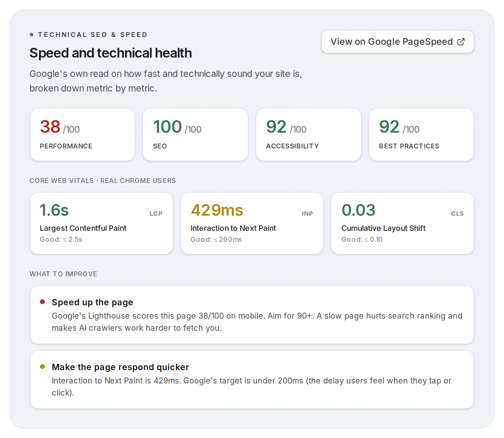504x438 pixels.
Task: Click the 1.6s Largest Contentful Paint card
Action: coord(101,223)
